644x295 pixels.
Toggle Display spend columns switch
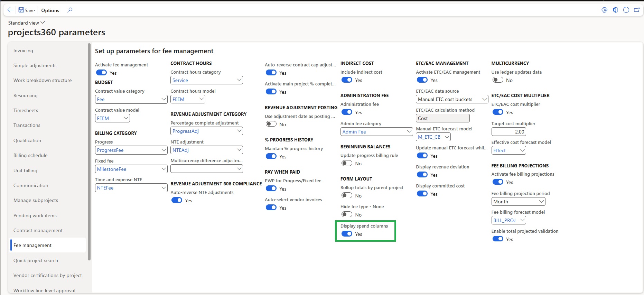point(347,234)
